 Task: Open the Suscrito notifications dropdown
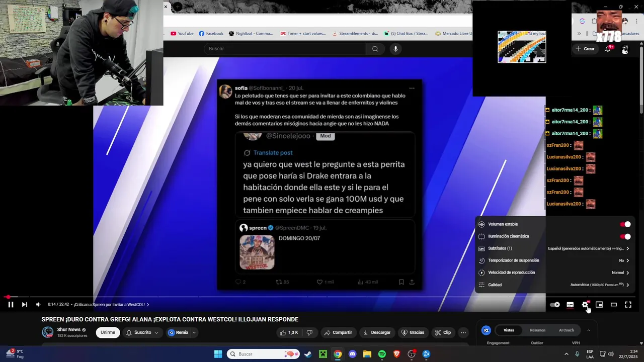point(142,332)
